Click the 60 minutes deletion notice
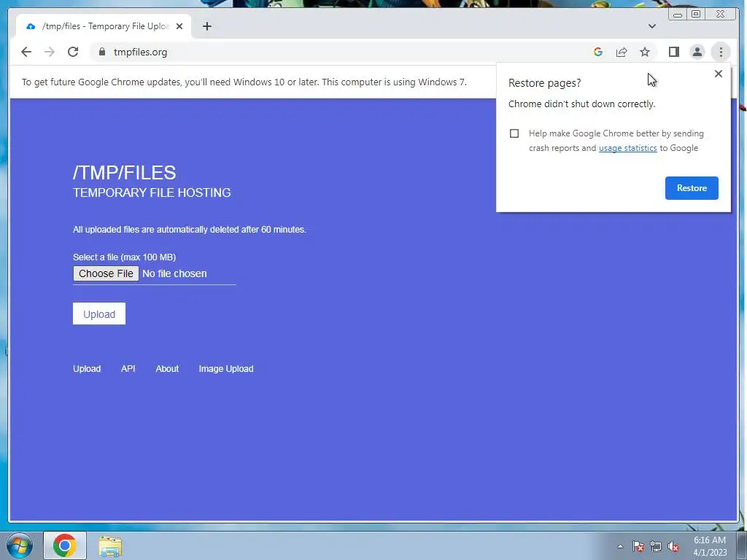 pos(189,230)
